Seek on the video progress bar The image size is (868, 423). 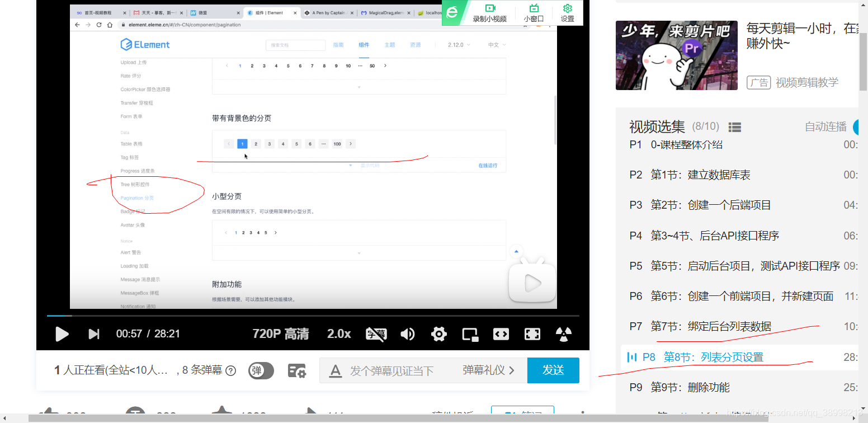tap(313, 316)
